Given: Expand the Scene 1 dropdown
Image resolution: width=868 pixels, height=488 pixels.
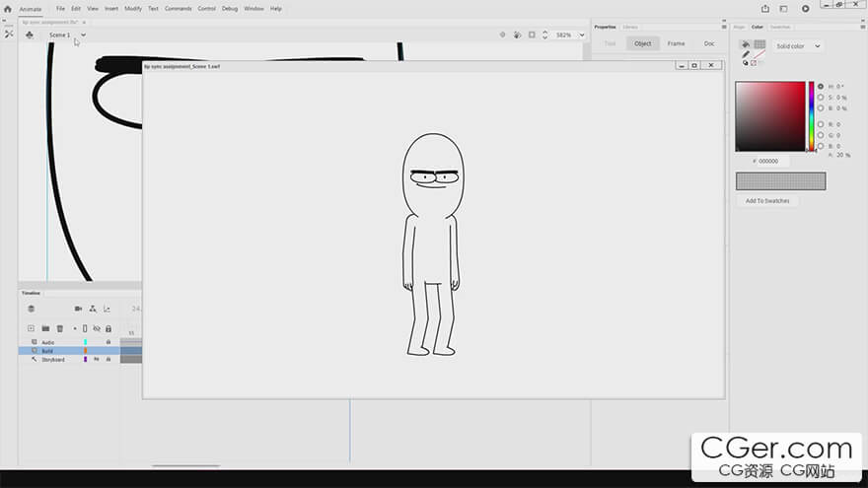Looking at the screenshot, I should tap(83, 35).
